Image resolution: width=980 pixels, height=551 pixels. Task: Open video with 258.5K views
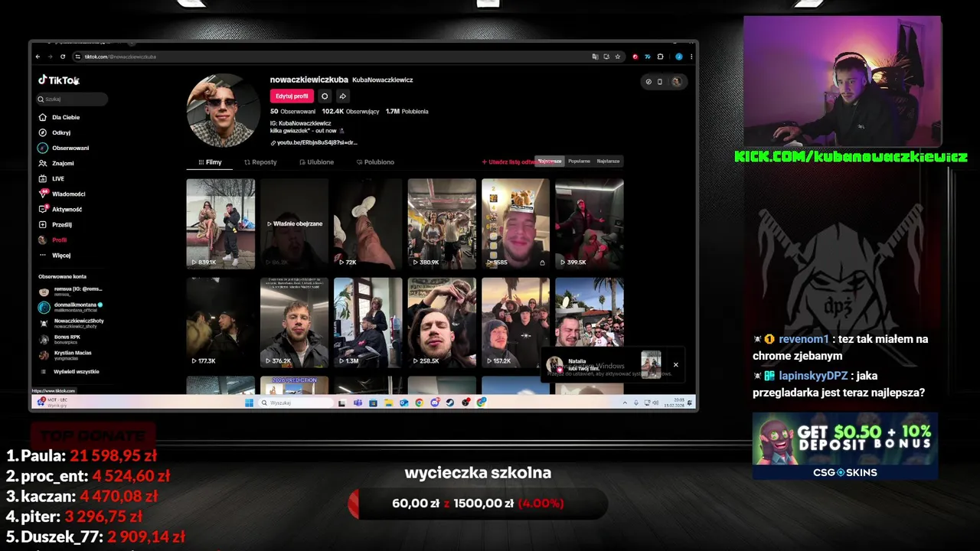click(x=442, y=322)
